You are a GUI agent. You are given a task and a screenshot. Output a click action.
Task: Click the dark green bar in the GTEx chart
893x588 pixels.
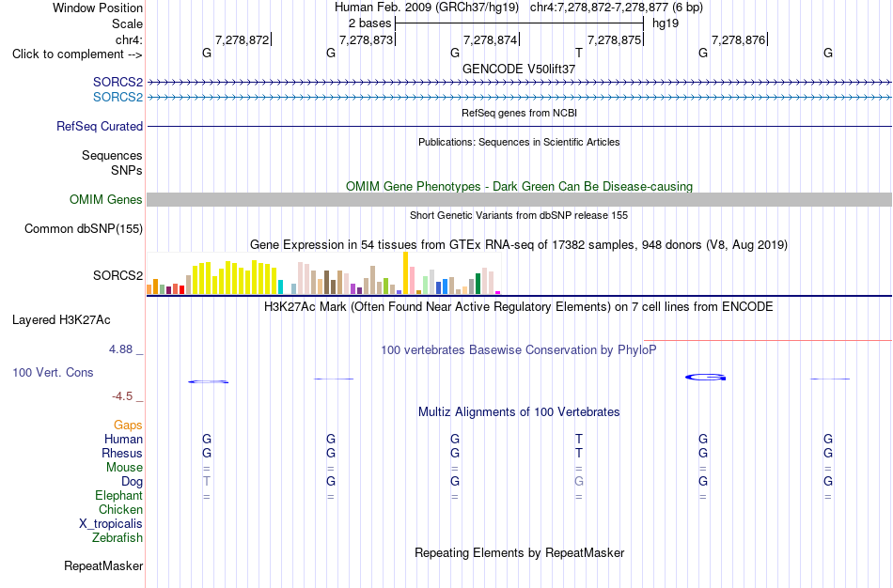(478, 284)
